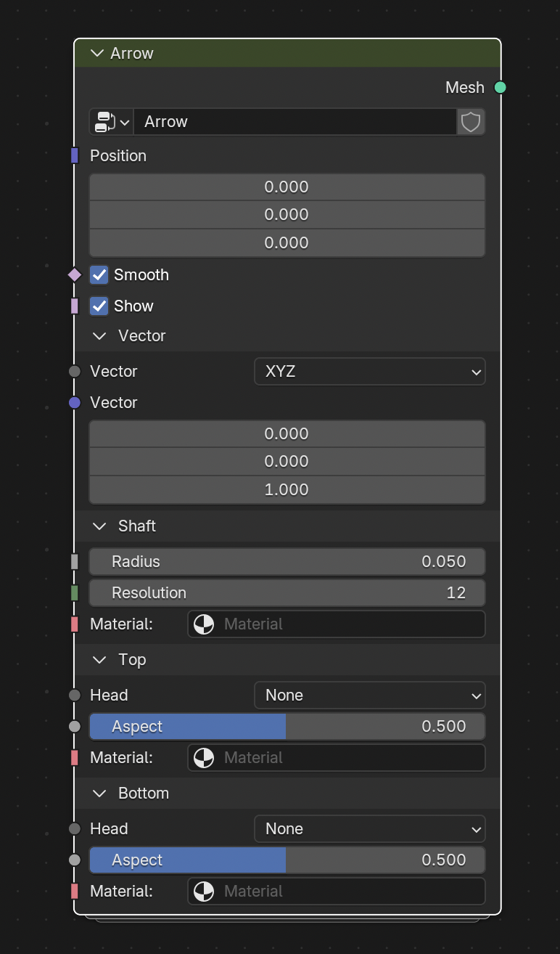Click the Bottom material sphere icon
560x954 pixels.
click(x=204, y=892)
